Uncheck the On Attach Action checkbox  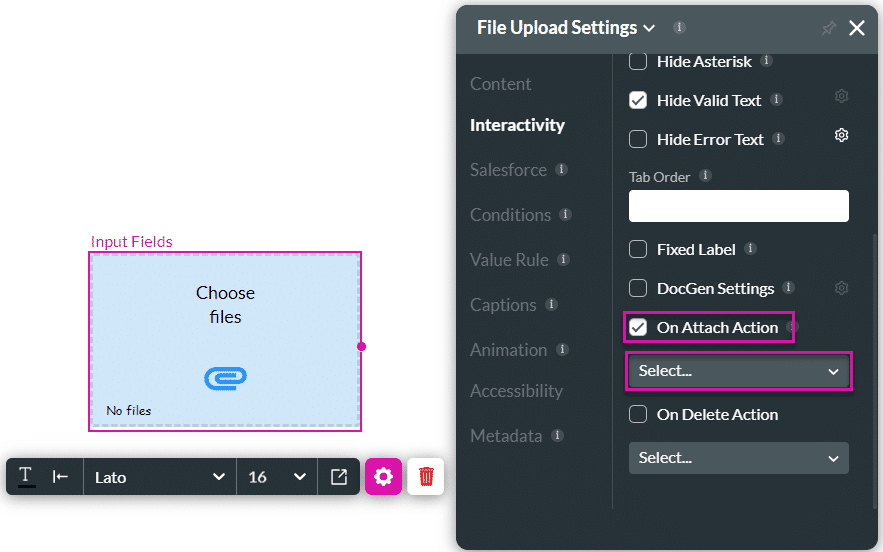(638, 327)
